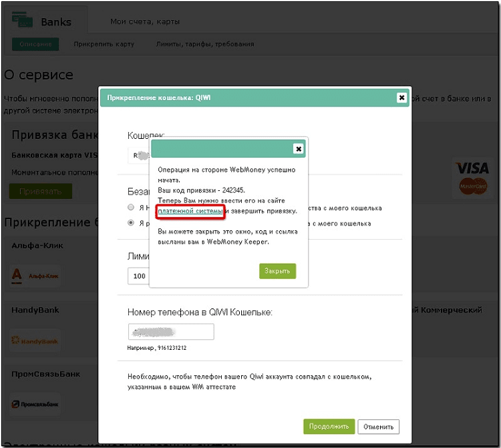Click the example text 'Например, 9161231212'
Image resolution: width=501 pixels, height=448 pixels.
tap(156, 348)
